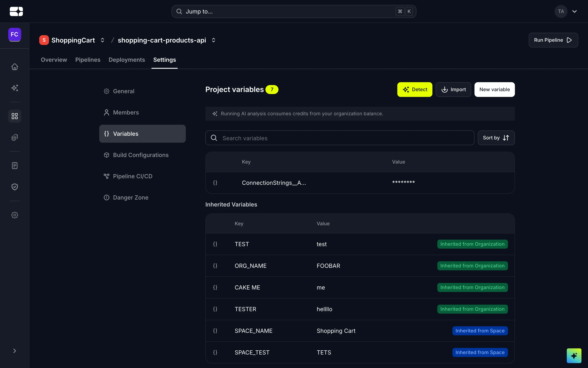588x368 pixels.
Task: Click the SPACE_NAME variable key
Action: tap(253, 331)
